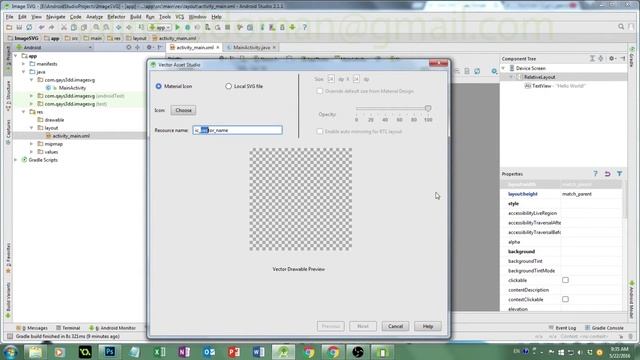Open the Event Log tab

tap(562, 328)
